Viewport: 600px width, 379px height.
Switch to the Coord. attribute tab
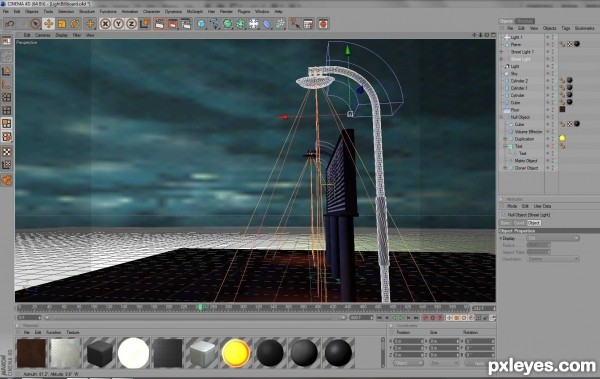519,223
